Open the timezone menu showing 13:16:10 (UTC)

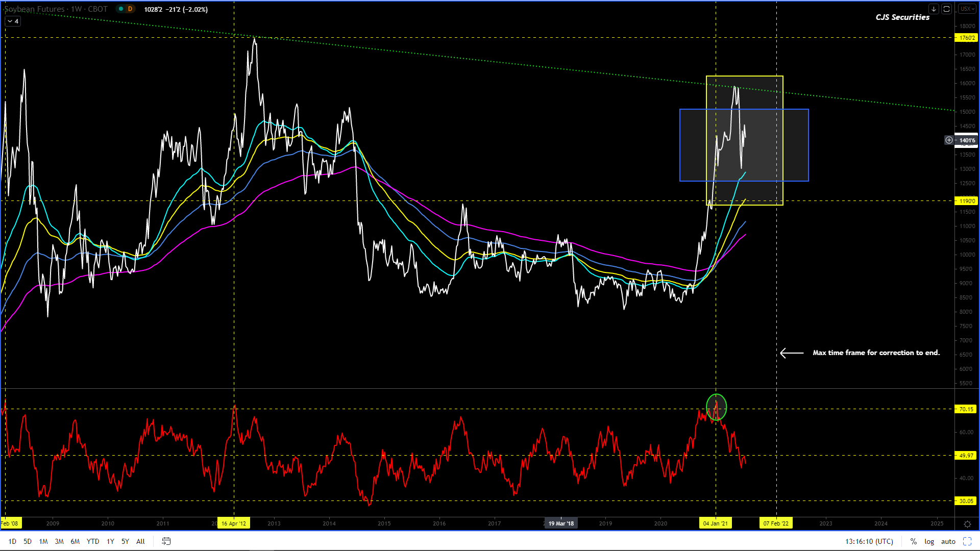(869, 541)
